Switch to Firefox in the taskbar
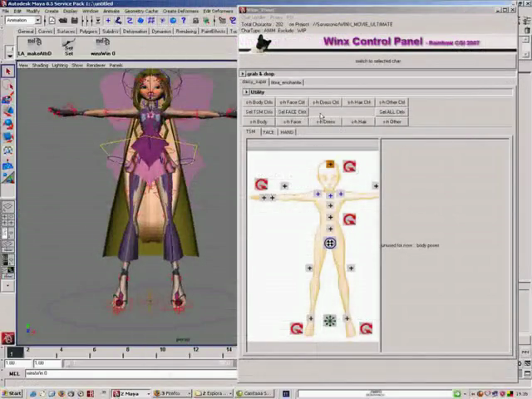 click(x=172, y=393)
